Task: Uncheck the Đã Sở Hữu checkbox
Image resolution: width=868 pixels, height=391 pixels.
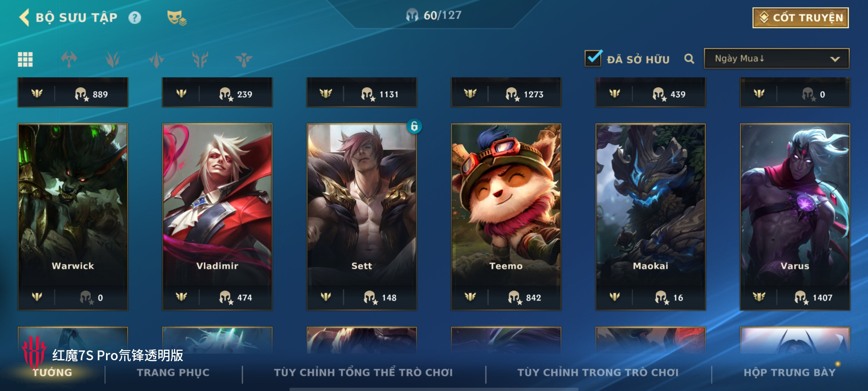Action: coord(593,58)
